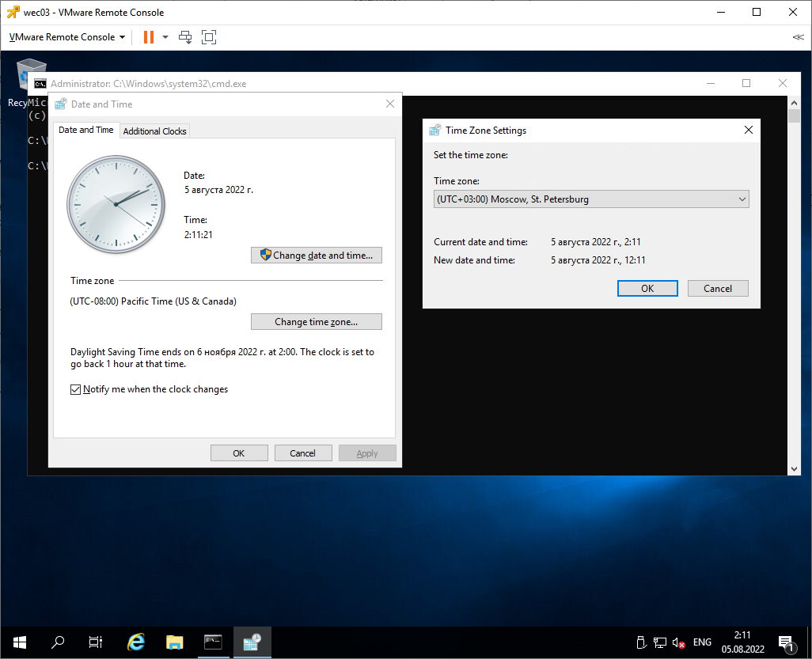Open Task View on the taskbar
The image size is (812, 659).
(x=96, y=642)
